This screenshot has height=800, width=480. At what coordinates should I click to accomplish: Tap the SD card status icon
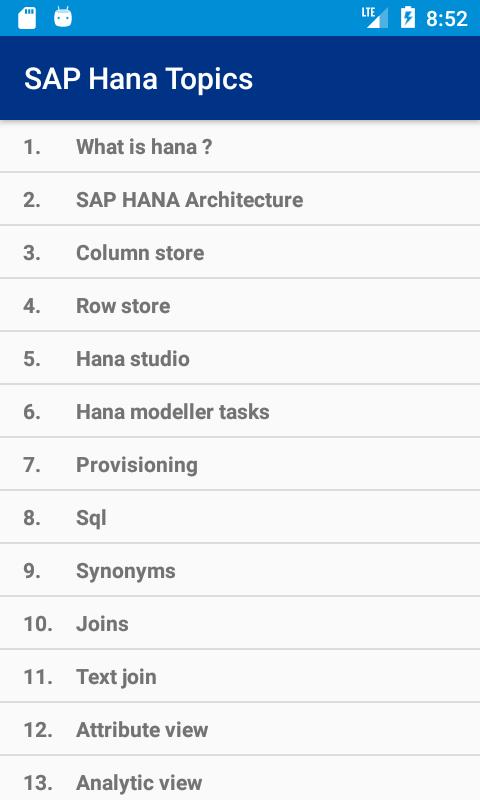tap(27, 18)
